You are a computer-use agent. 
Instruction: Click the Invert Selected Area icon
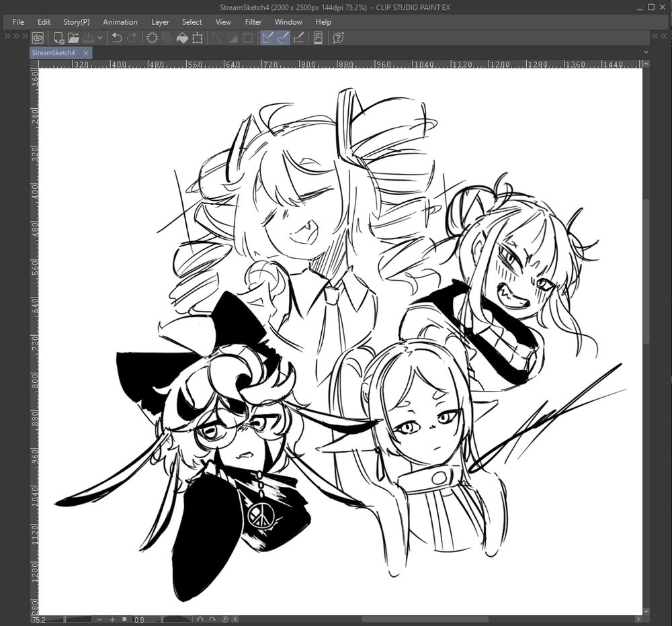(233, 38)
